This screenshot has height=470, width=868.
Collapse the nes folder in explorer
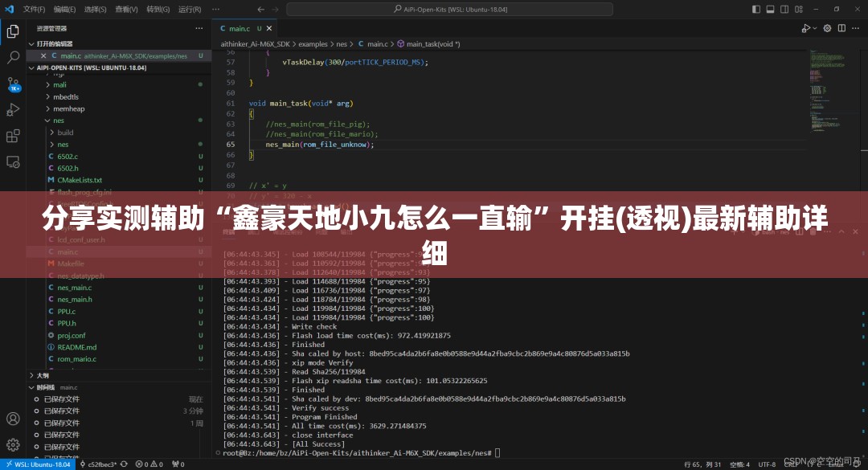[x=58, y=121]
